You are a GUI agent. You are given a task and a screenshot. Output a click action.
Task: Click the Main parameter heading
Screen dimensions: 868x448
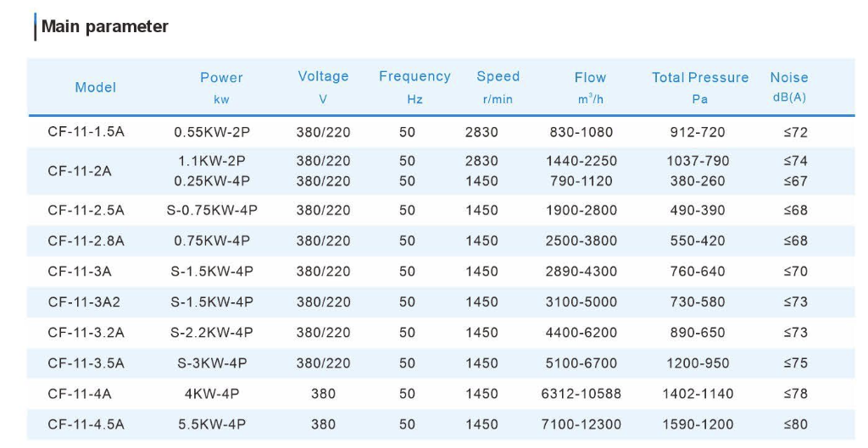pos(104,26)
